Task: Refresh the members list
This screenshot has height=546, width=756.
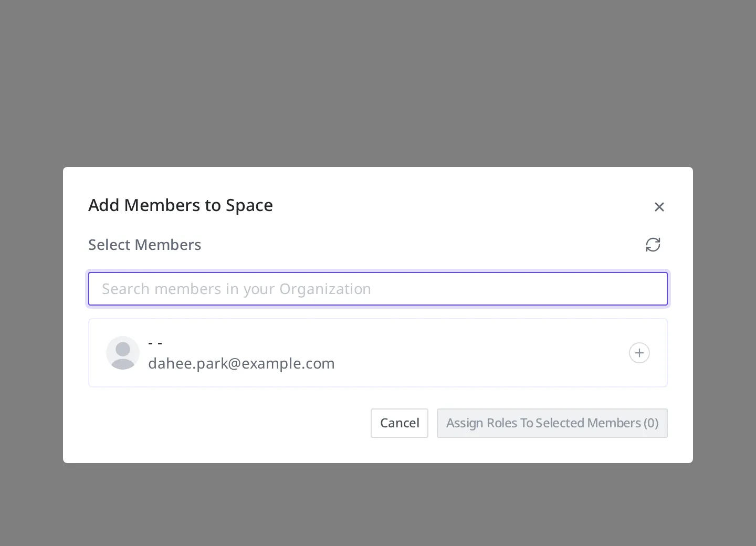Action: (653, 245)
